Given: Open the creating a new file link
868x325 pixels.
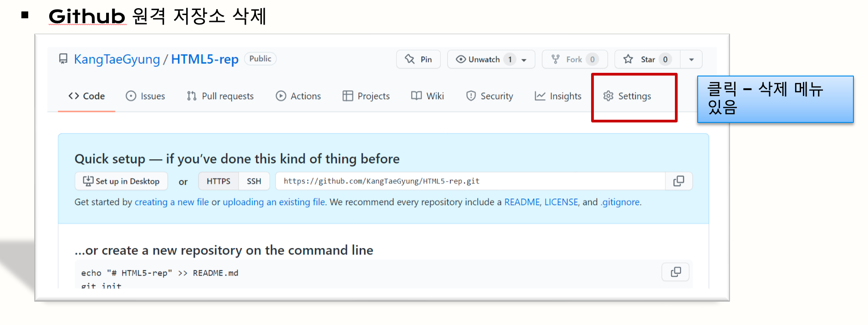Looking at the screenshot, I should click(x=172, y=202).
